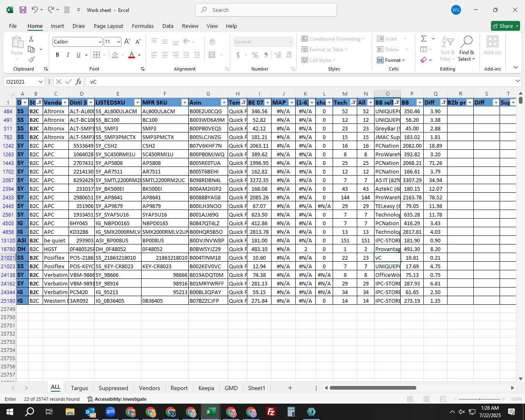Click the Share button
Viewport: 525px width, 420px height.
coord(505,26)
